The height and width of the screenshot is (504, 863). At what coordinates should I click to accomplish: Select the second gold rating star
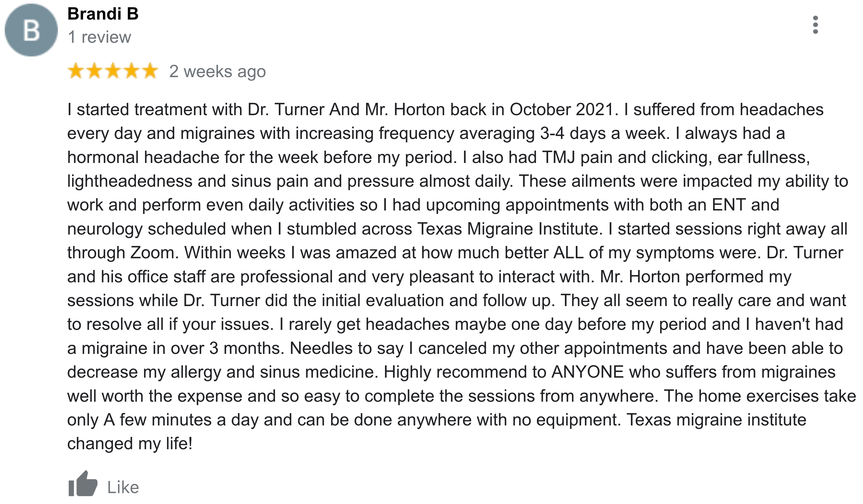click(x=94, y=71)
